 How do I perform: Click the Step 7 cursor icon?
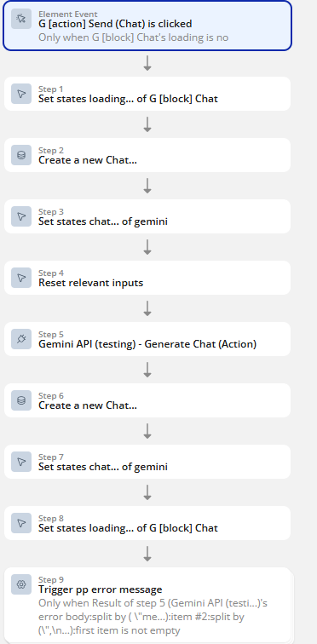(x=21, y=462)
